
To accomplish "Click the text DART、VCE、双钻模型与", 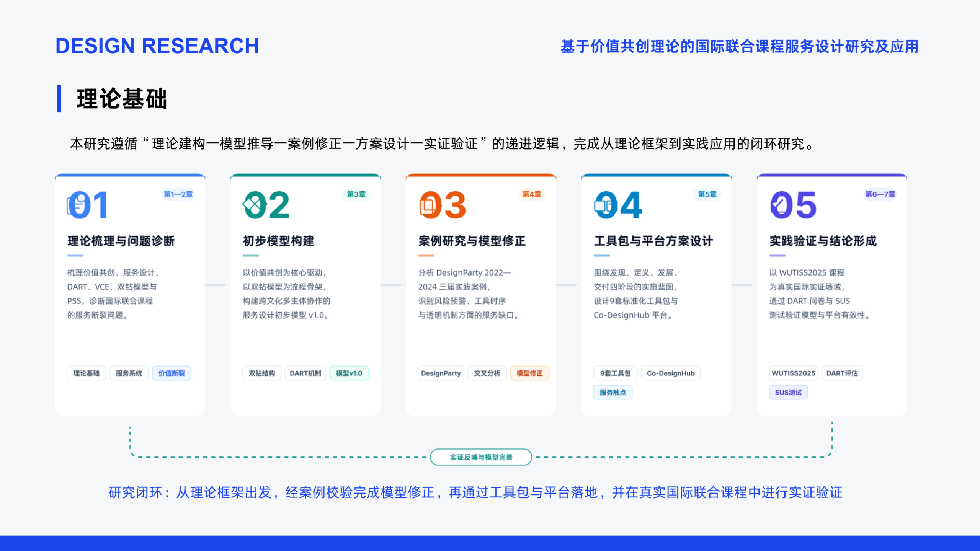I will click(112, 287).
